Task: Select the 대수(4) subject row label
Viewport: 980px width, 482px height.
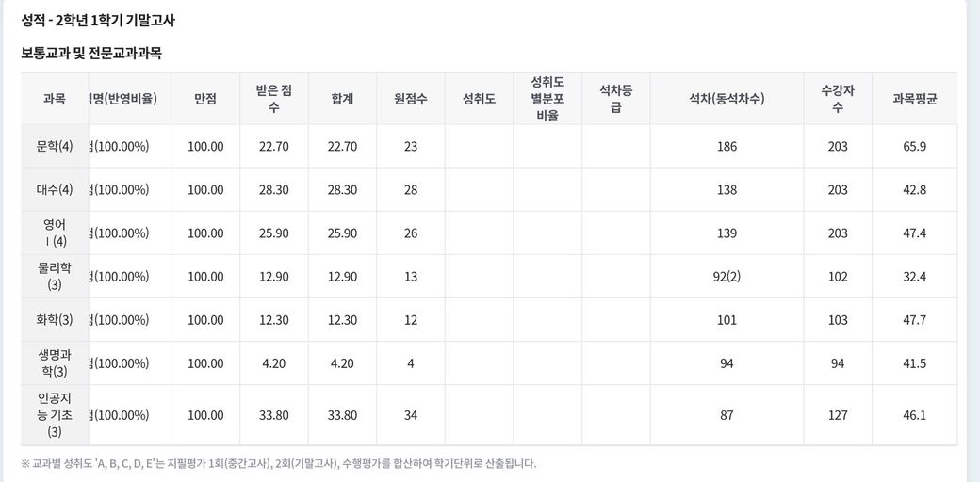Action: (55, 190)
